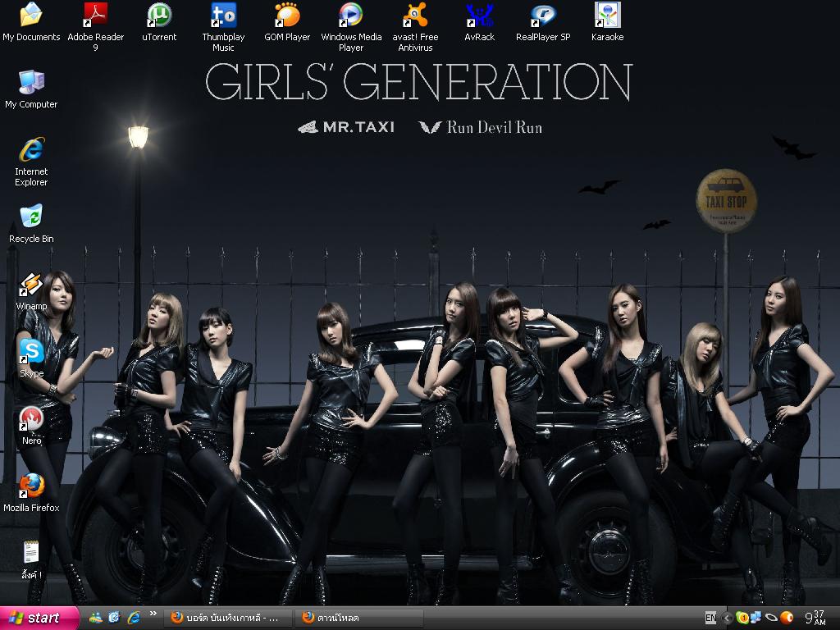The height and width of the screenshot is (630, 840).
Task: Launch the Winamp desktop shortcut
Action: pos(31,291)
